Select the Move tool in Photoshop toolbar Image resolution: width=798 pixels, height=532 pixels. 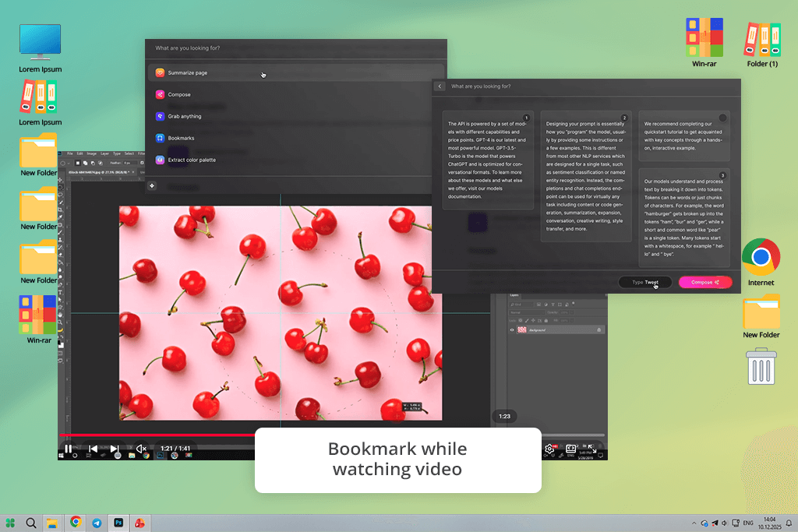pyautogui.click(x=60, y=180)
